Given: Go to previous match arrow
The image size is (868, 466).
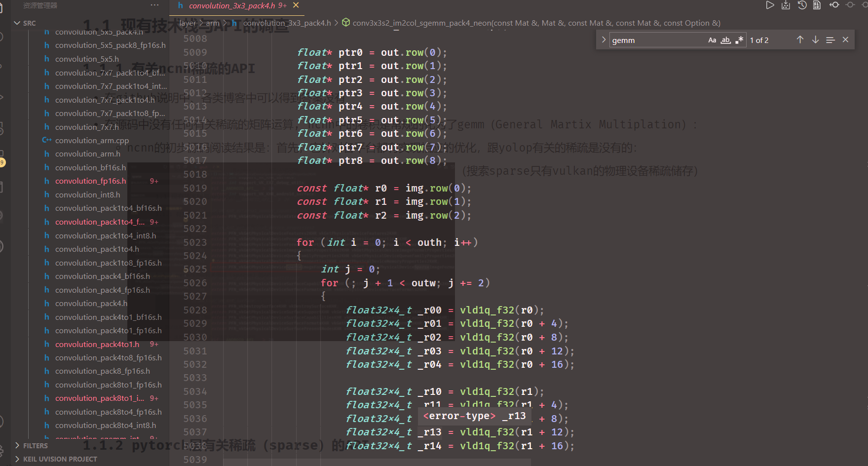Looking at the screenshot, I should coord(800,40).
